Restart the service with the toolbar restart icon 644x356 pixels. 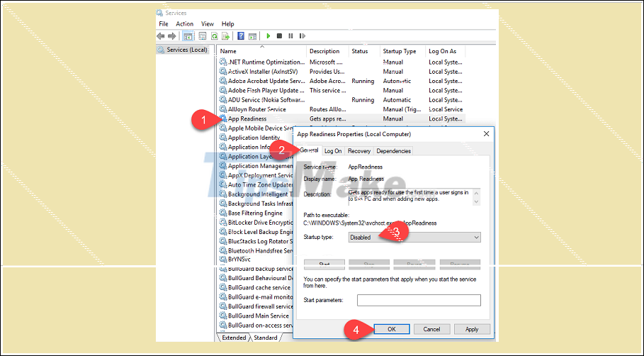(x=303, y=36)
